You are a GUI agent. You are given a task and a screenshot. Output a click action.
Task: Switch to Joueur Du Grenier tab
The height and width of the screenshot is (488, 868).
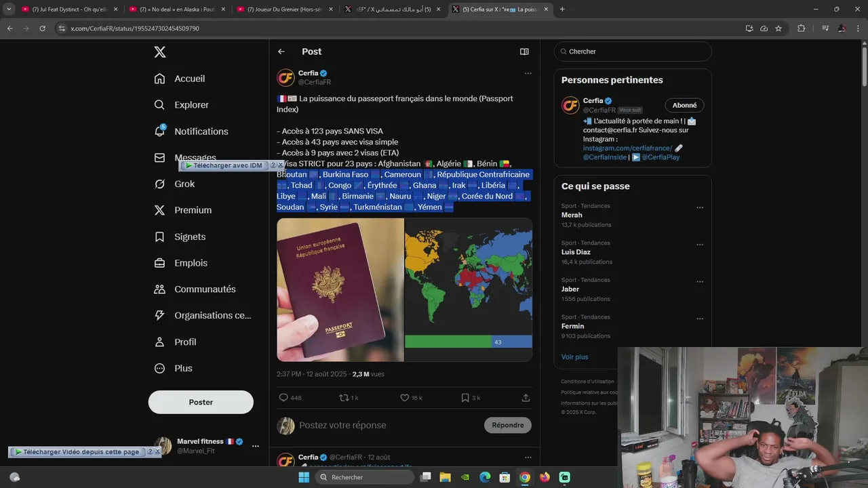pos(283,9)
